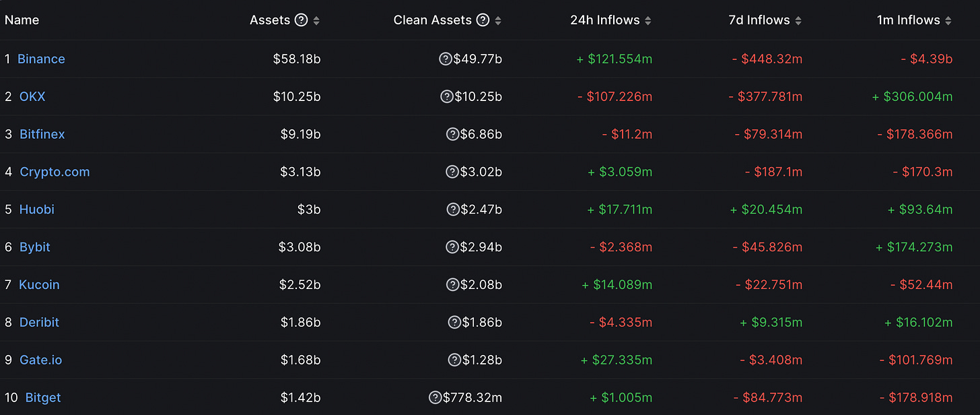980x415 pixels.
Task: Select Huobi 7d inflow + $20.454m
Action: pyautogui.click(x=767, y=210)
